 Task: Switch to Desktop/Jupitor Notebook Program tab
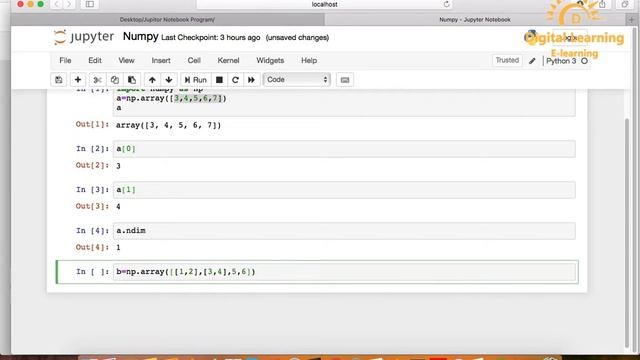point(167,20)
